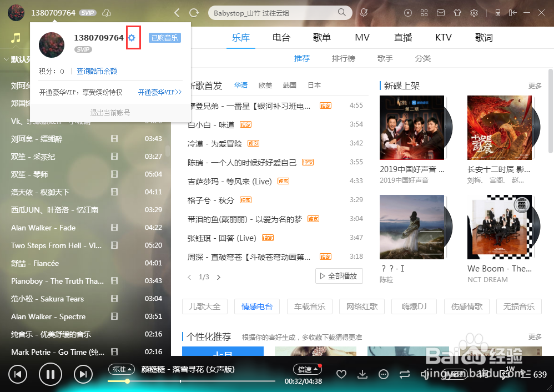Image resolution: width=554 pixels, height=392 pixels.
Task: Filter new songs by 欧美
Action: point(265,85)
